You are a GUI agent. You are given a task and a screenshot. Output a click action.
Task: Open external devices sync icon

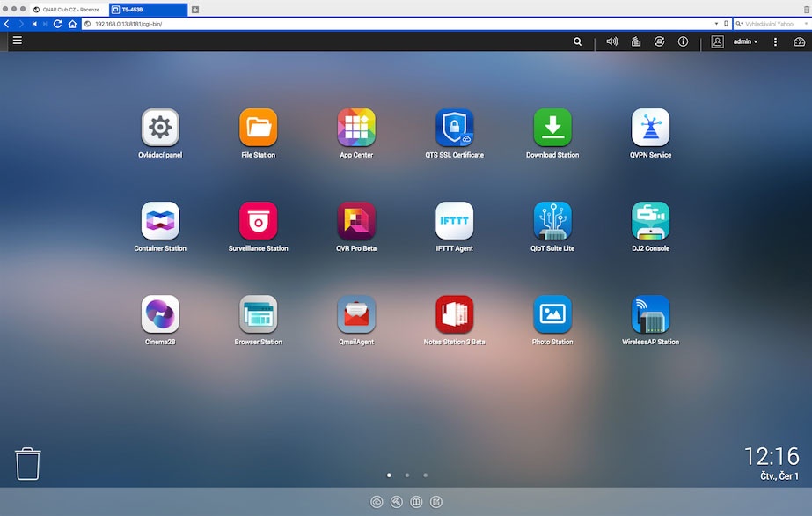pyautogui.click(x=659, y=41)
